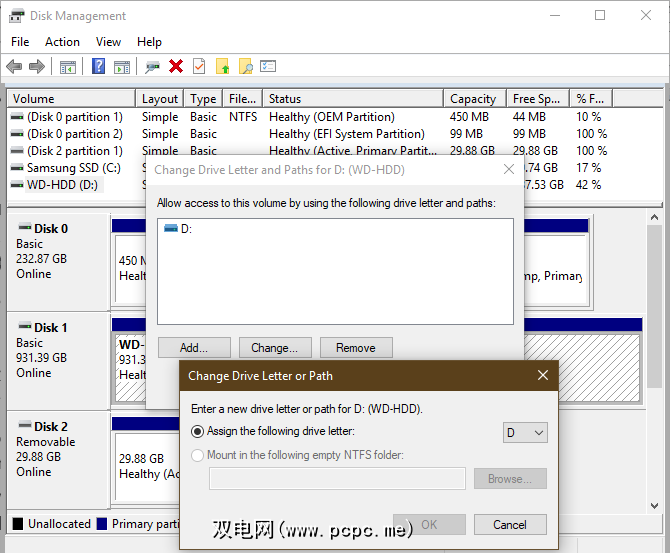Open the File menu

20,42
